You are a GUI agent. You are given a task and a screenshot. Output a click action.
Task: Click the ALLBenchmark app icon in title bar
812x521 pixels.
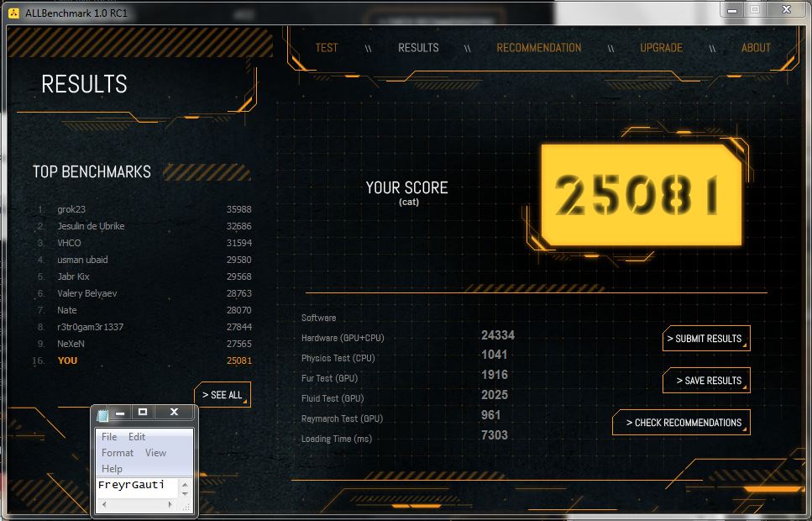[14, 13]
